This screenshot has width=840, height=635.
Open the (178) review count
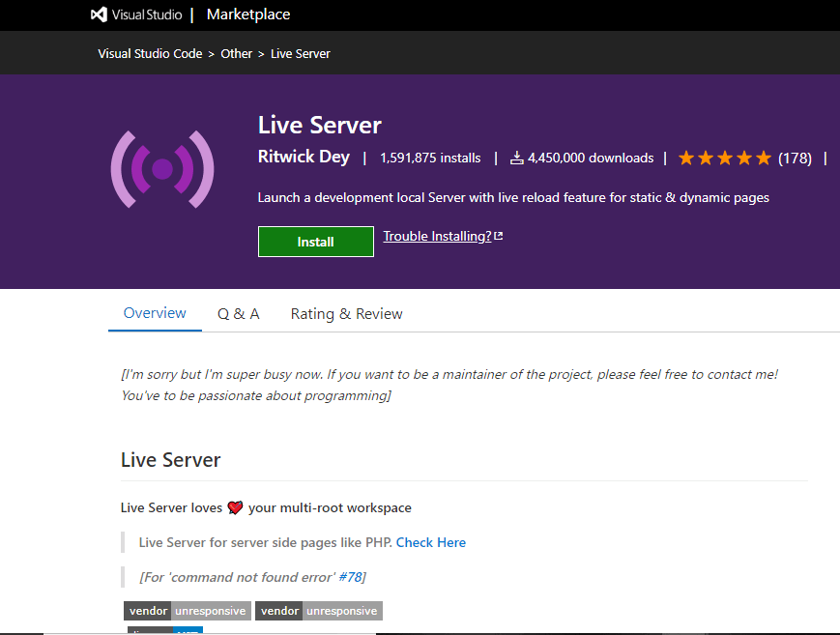click(795, 159)
